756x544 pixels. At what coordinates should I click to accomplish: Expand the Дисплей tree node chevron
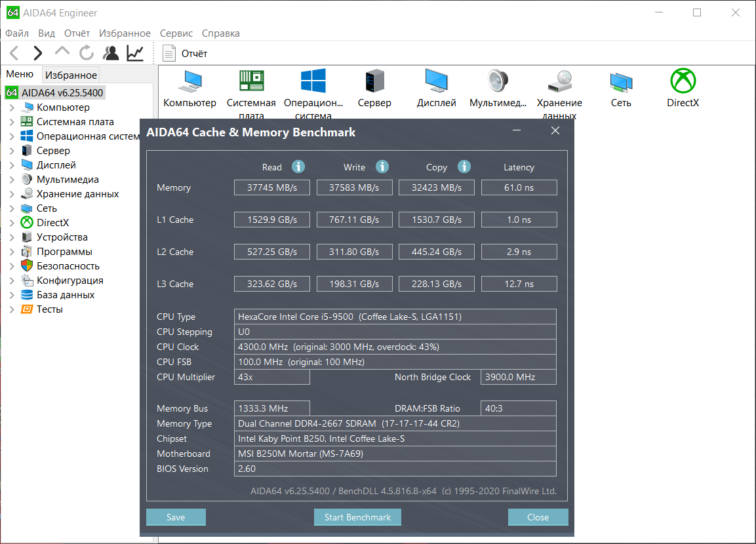click(12, 165)
